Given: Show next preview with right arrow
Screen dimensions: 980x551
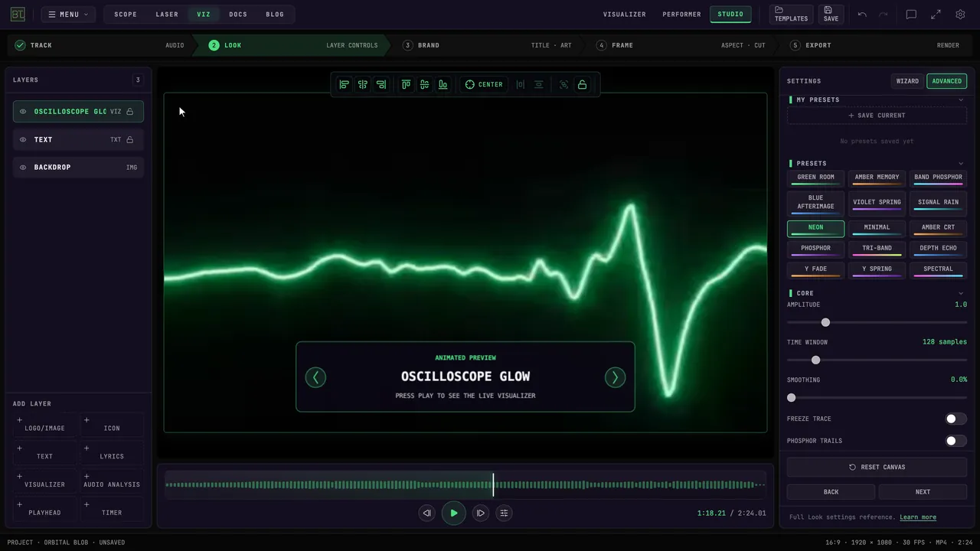Looking at the screenshot, I should click(615, 377).
